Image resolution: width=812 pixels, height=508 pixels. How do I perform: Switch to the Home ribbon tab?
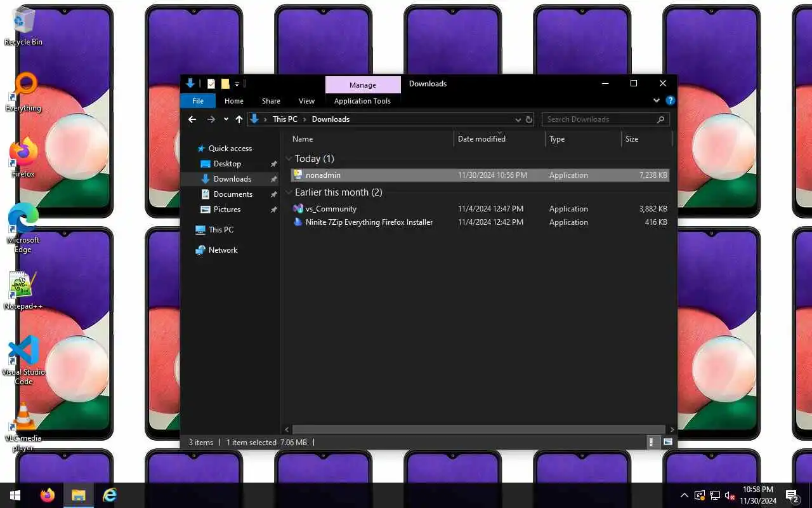pyautogui.click(x=234, y=101)
